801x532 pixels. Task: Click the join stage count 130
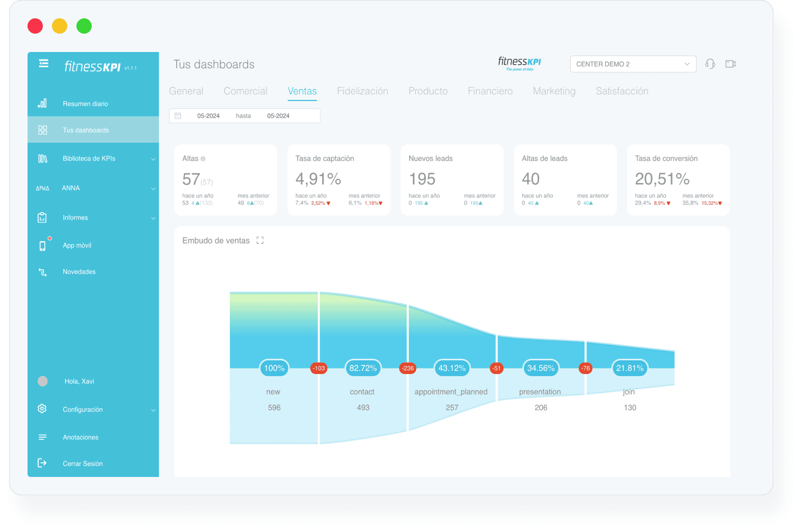point(630,408)
